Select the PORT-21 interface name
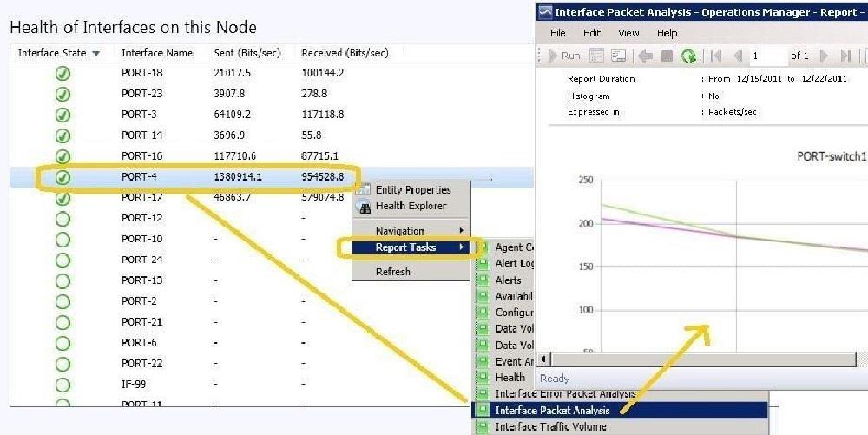 [x=142, y=322]
